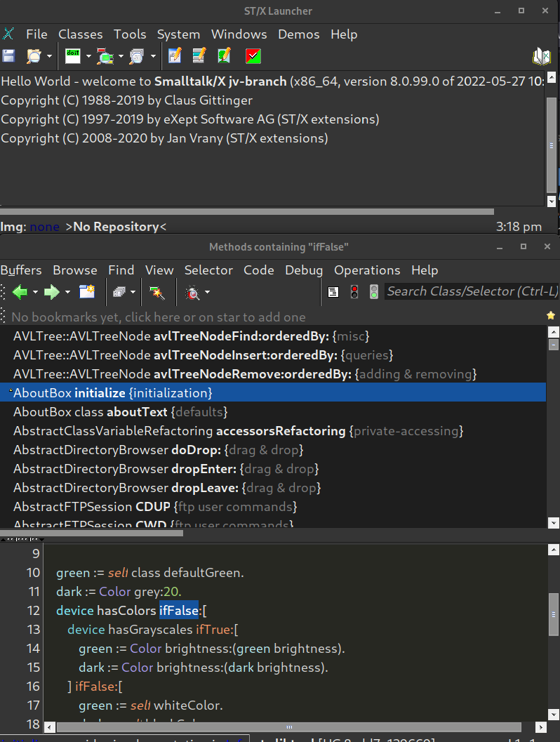Click the 'No bookmarks yet' bookmark bar text
Image resolution: width=560 pixels, height=742 pixels.
point(159,317)
